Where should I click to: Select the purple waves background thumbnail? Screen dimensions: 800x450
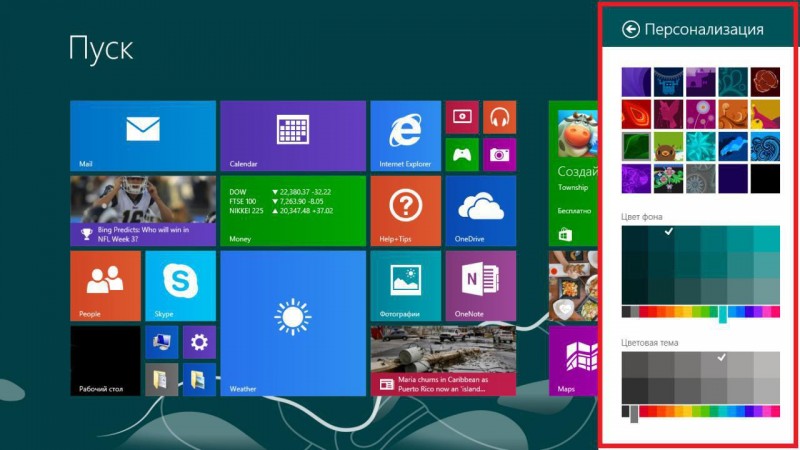pos(636,82)
